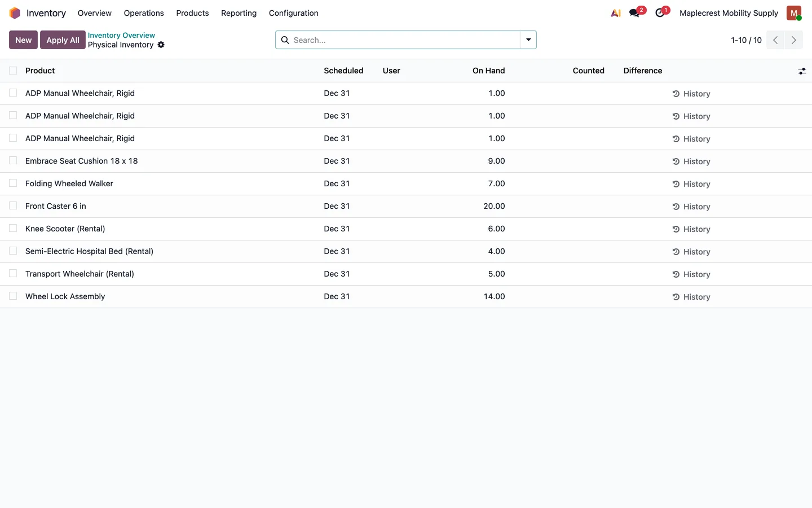Select the Front Caster 6 in row checkbox
812x508 pixels.
point(13,206)
